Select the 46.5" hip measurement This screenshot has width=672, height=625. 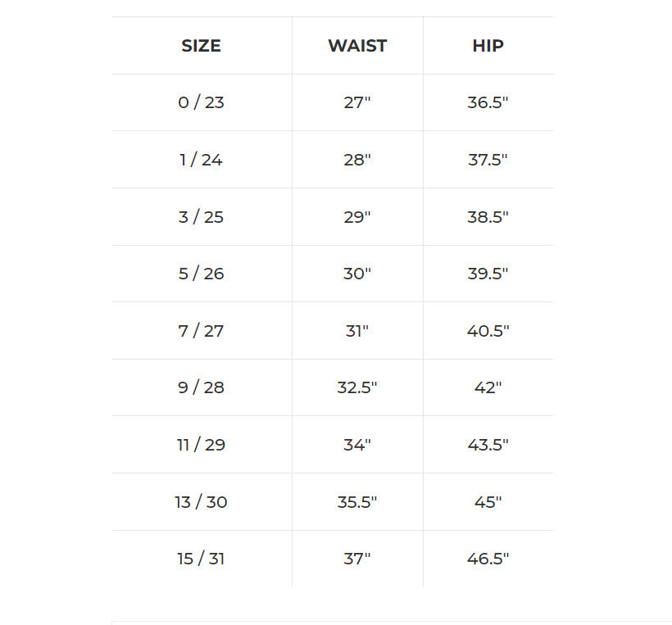[x=488, y=559]
